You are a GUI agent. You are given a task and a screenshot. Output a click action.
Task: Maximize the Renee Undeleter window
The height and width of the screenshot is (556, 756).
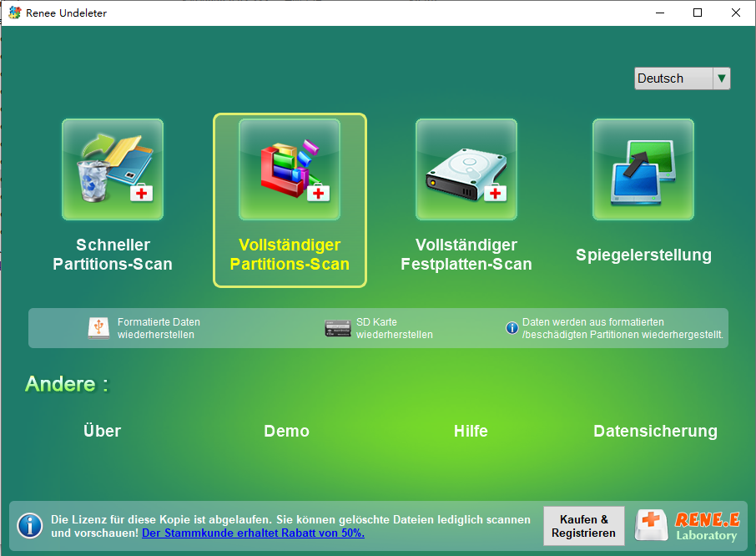click(698, 13)
